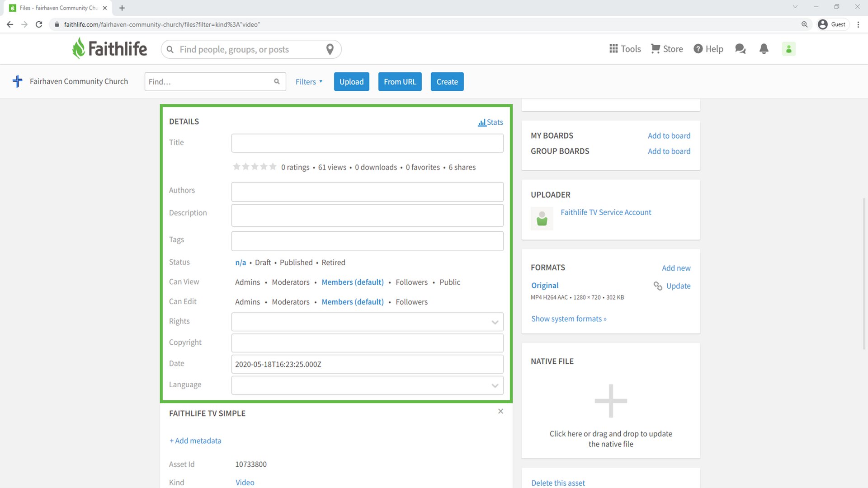Open the Store cart link
This screenshot has width=868, height=488.
tap(667, 49)
